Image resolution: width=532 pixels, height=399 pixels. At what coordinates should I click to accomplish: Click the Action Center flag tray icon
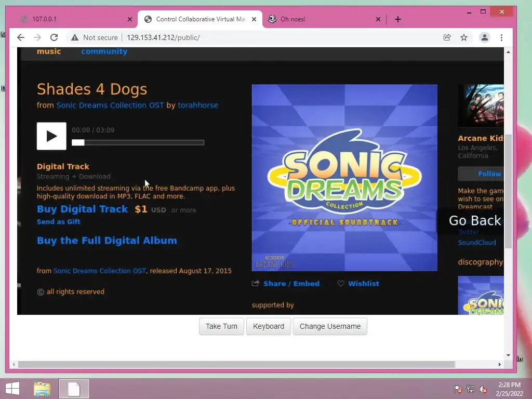(x=458, y=389)
